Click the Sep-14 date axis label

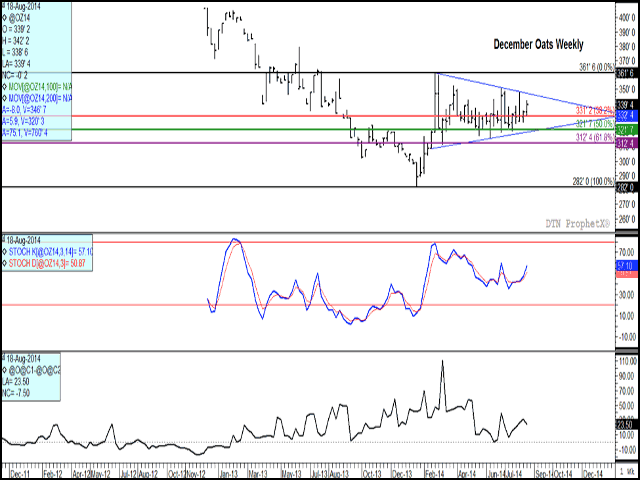click(x=543, y=474)
